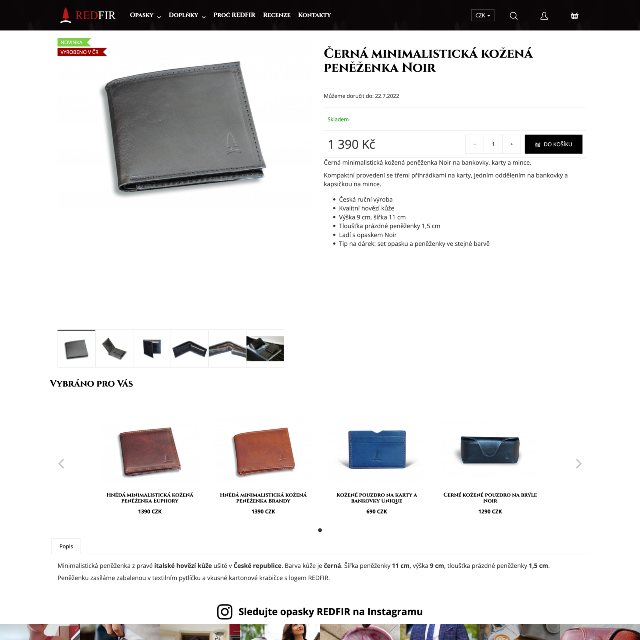This screenshot has width=640, height=640.
Task: Open the user account icon
Action: coord(544,16)
